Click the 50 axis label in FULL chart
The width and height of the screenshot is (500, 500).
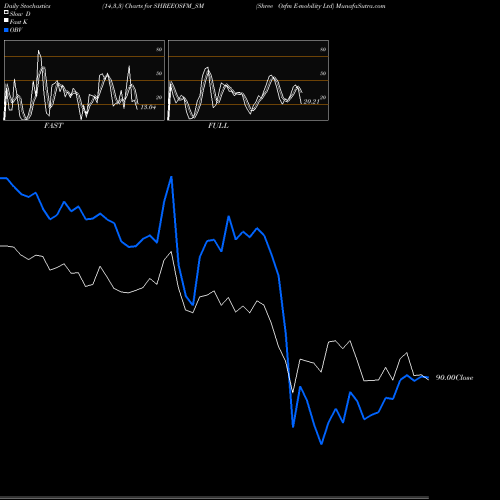[323, 73]
